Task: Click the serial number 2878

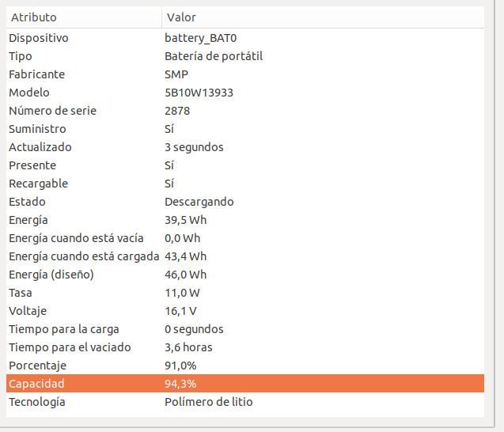Action: coord(177,111)
